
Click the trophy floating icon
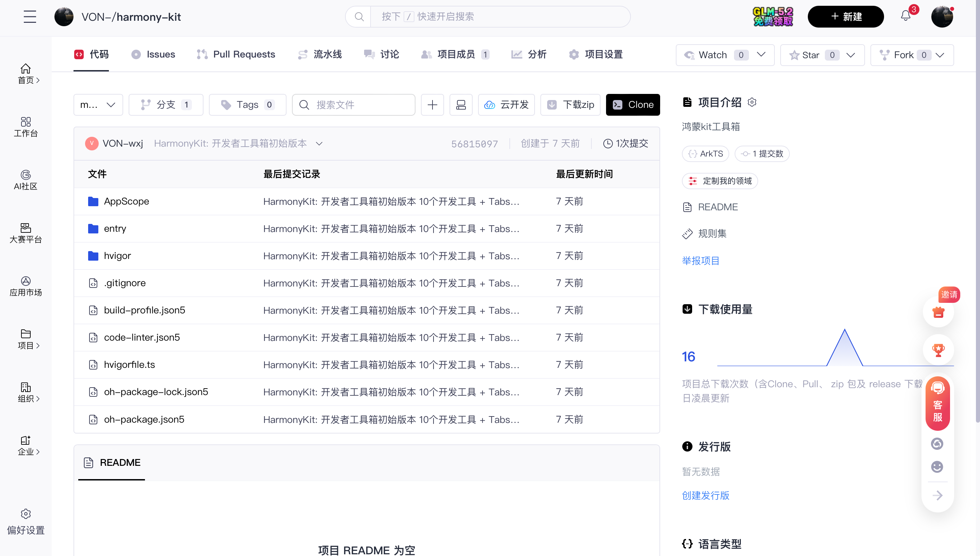click(x=938, y=349)
